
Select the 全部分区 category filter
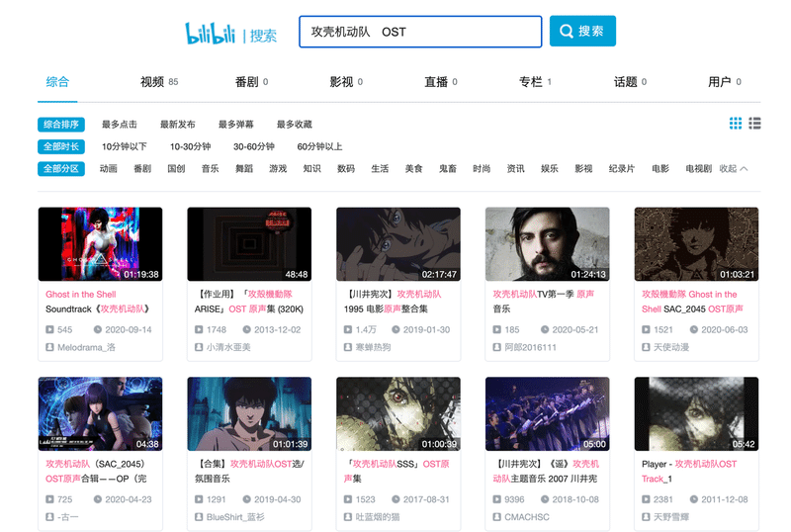[x=61, y=168]
